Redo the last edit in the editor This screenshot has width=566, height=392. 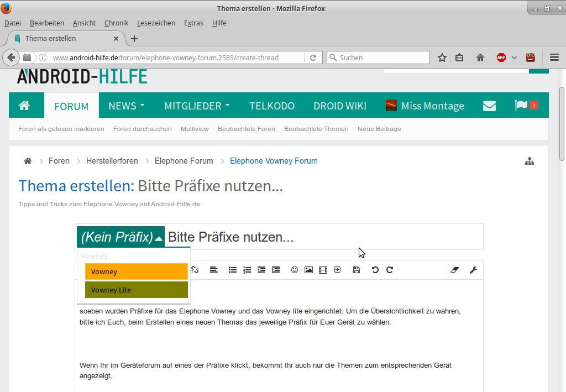point(390,270)
